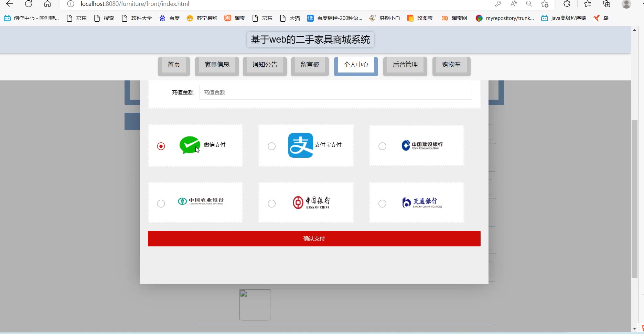Open the 百度翻译 bookmark
The width and height of the screenshot is (644, 334).
[335, 18]
